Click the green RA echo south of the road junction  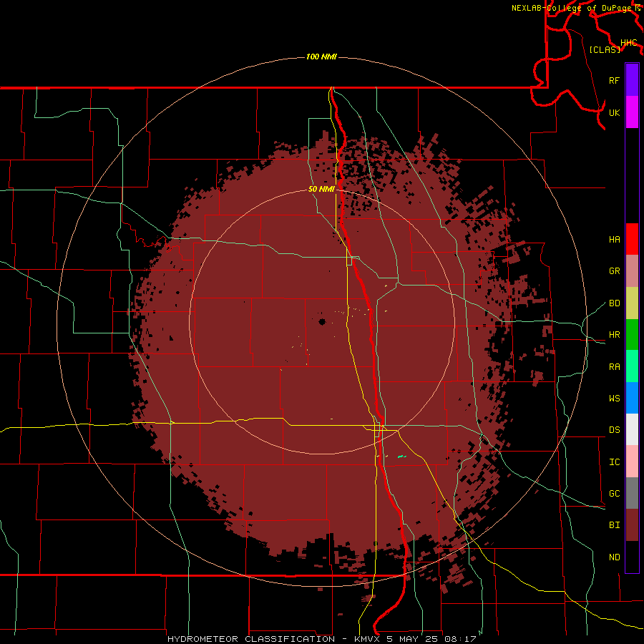(x=401, y=457)
